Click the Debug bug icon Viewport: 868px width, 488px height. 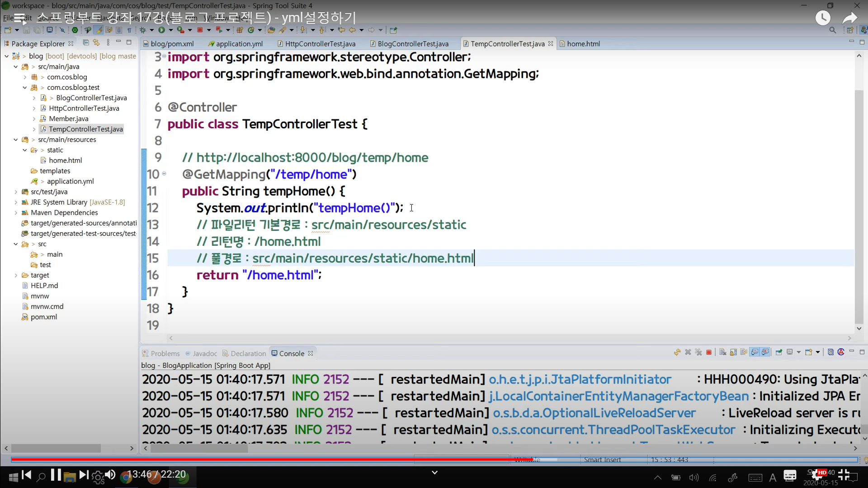point(142,30)
